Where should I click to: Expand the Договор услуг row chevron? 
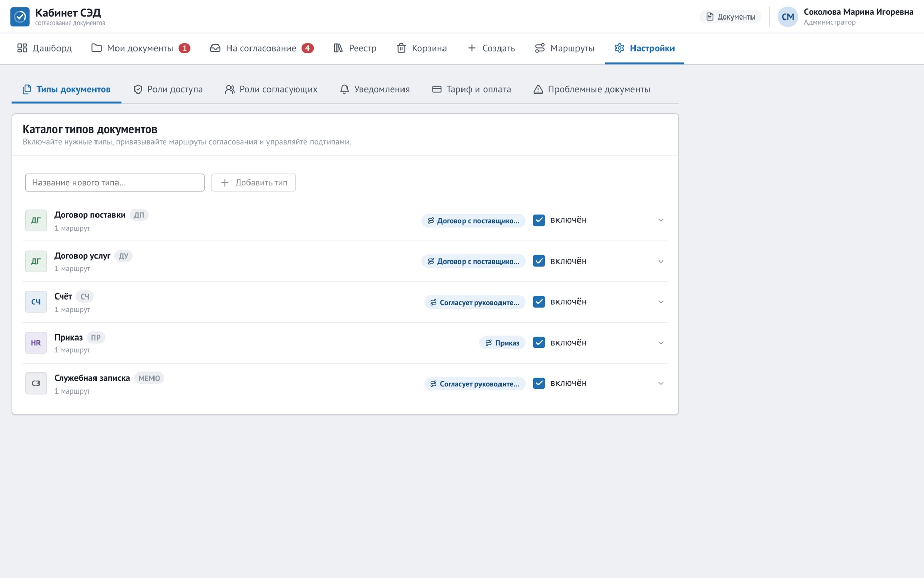(661, 261)
